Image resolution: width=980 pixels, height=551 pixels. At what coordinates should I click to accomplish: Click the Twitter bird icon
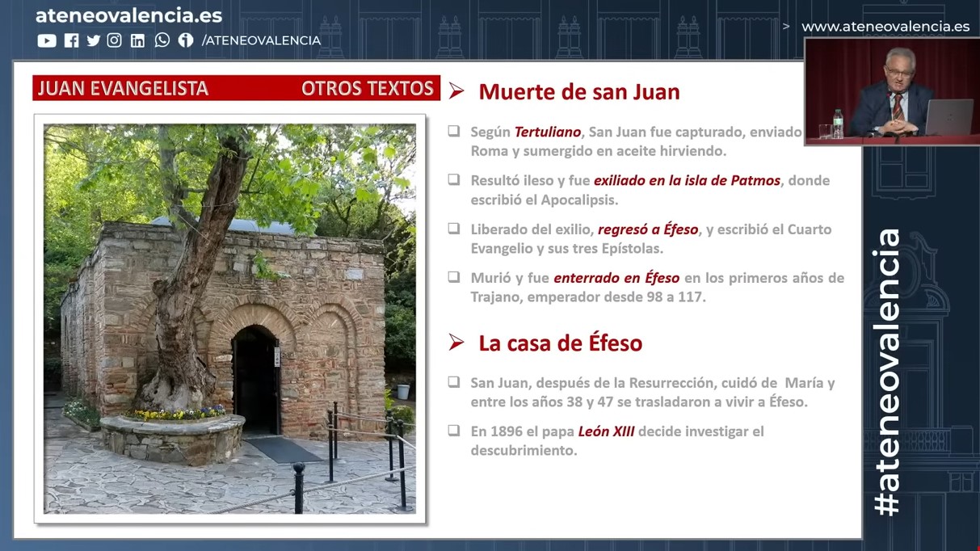94,40
